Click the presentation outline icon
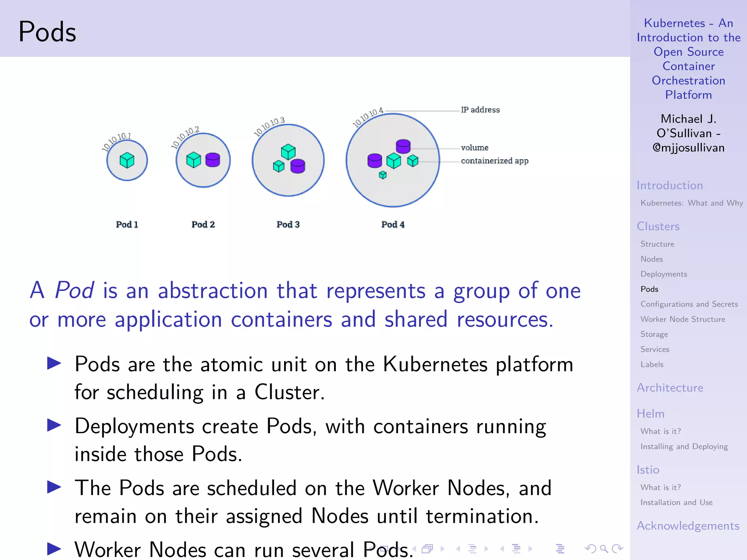This screenshot has height=560, width=747. 560,549
